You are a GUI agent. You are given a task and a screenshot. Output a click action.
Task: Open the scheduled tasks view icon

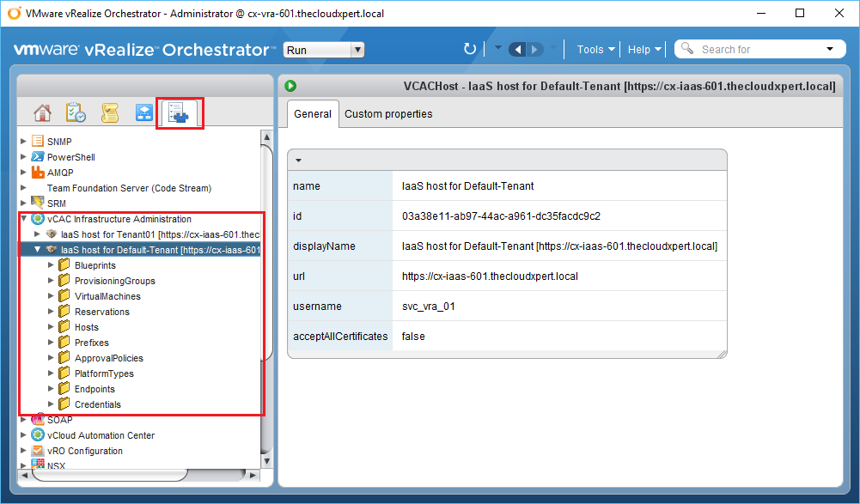tap(76, 113)
